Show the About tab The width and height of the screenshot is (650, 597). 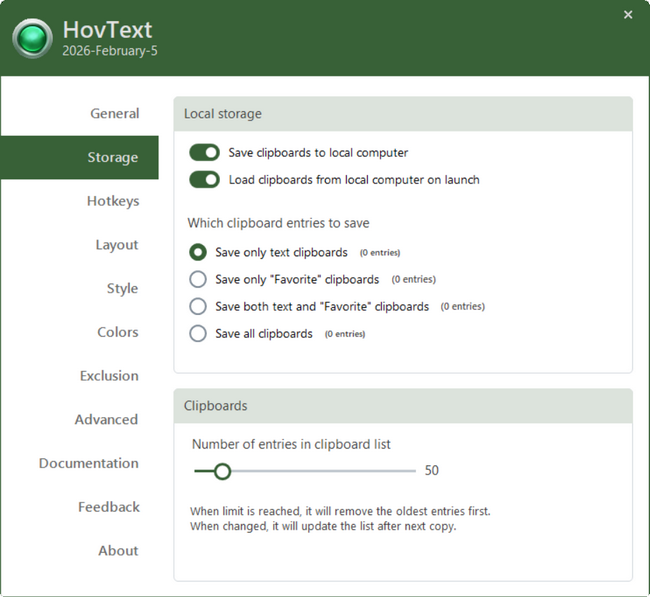pyautogui.click(x=118, y=551)
